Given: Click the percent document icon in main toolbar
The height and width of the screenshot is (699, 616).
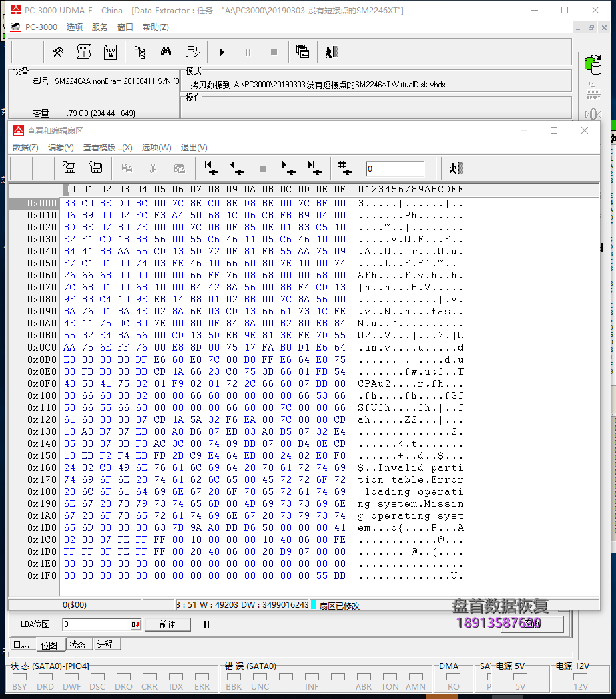Looking at the screenshot, I should coord(110,52).
